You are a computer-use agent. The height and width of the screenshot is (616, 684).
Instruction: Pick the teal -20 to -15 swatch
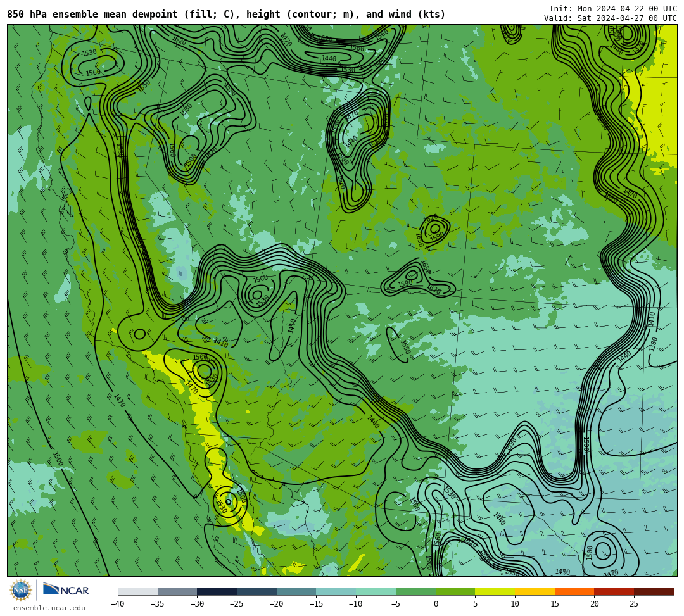[x=296, y=591]
